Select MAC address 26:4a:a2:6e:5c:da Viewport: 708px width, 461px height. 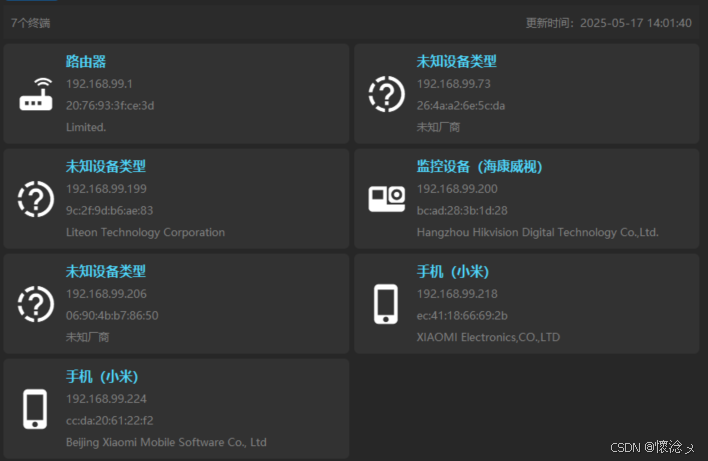[x=461, y=106]
